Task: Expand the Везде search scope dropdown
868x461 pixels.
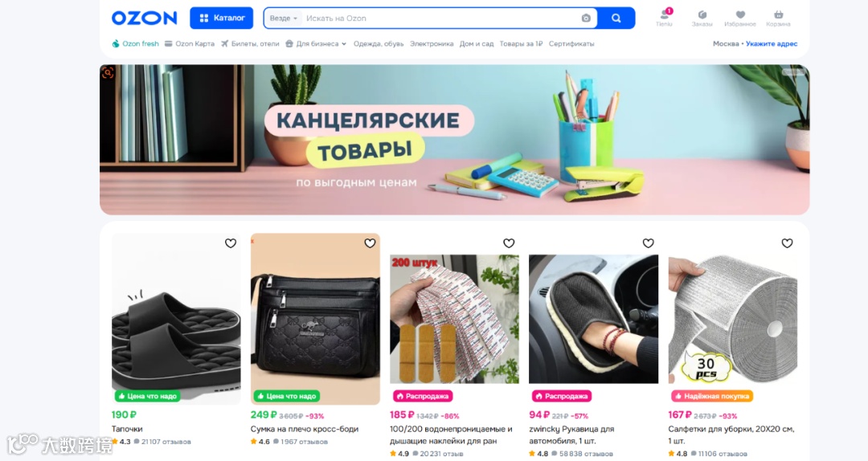Action: click(x=284, y=18)
